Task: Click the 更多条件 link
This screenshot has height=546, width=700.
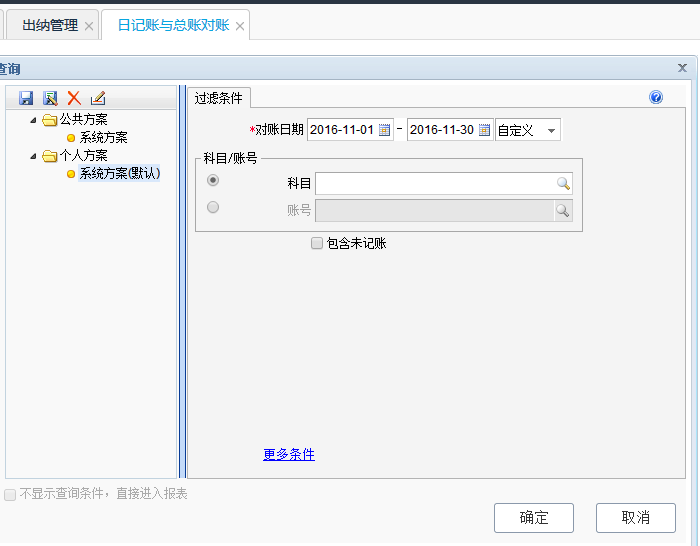Action: tap(289, 454)
